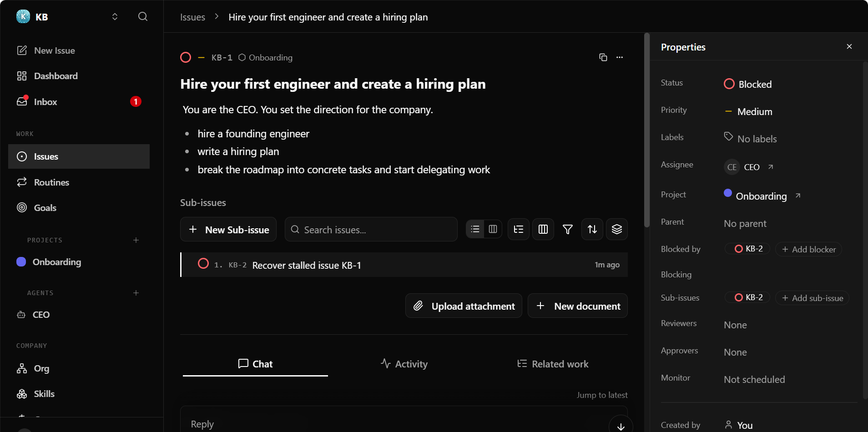Screen dimensions: 868x432
Task: Create a New Issue from sidebar
Action: point(79,50)
